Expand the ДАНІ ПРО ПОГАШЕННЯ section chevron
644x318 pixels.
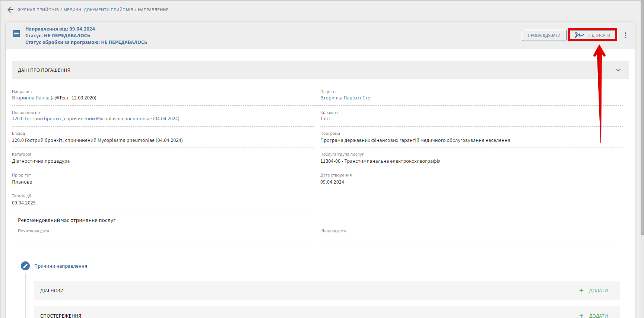pyautogui.click(x=618, y=70)
